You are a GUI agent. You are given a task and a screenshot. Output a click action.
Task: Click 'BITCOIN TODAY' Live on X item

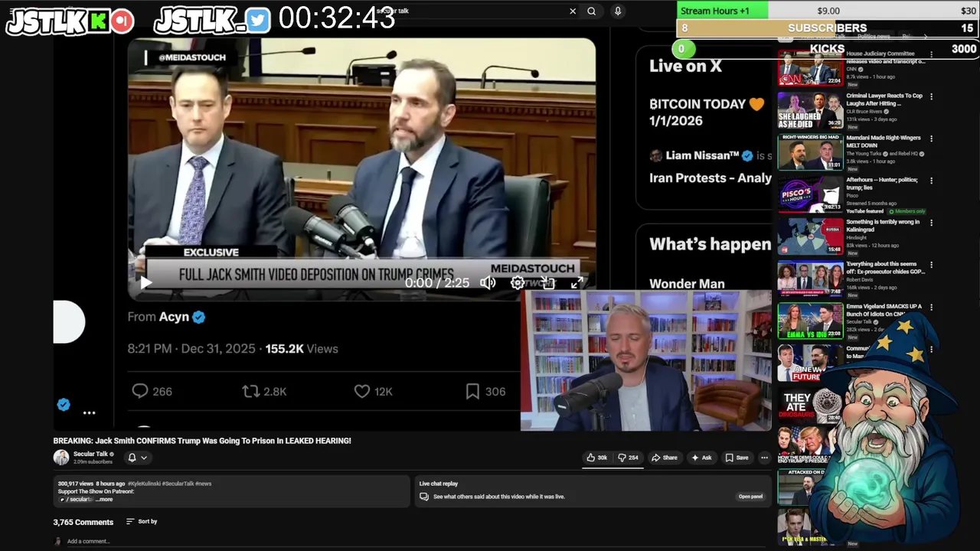[x=707, y=112]
